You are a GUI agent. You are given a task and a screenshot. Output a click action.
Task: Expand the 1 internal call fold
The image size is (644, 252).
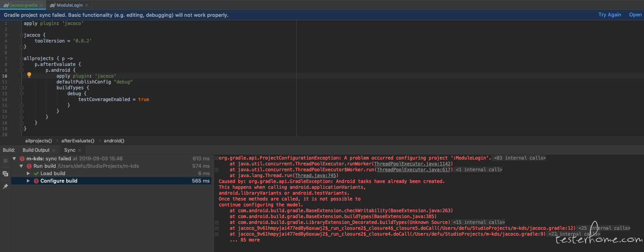click(479, 170)
